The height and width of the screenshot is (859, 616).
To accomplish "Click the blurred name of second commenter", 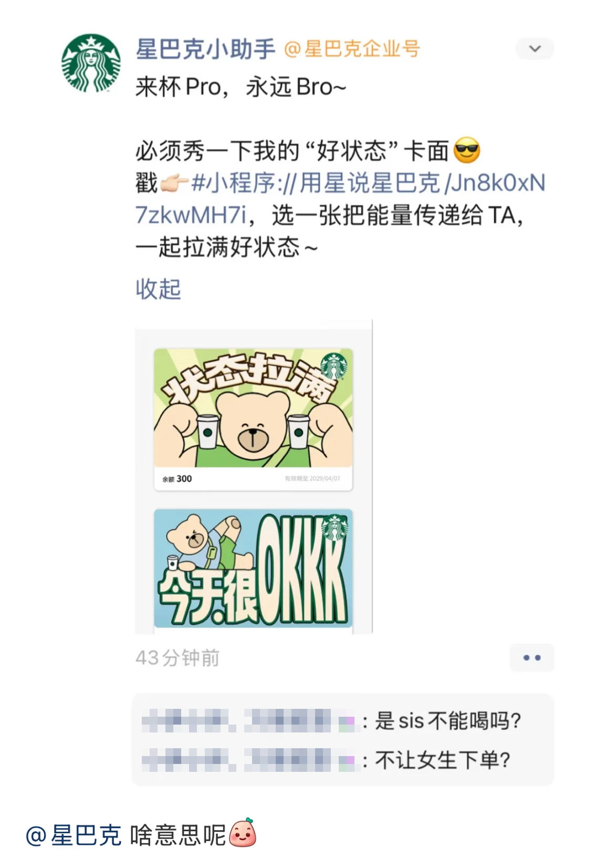I will click(x=248, y=760).
